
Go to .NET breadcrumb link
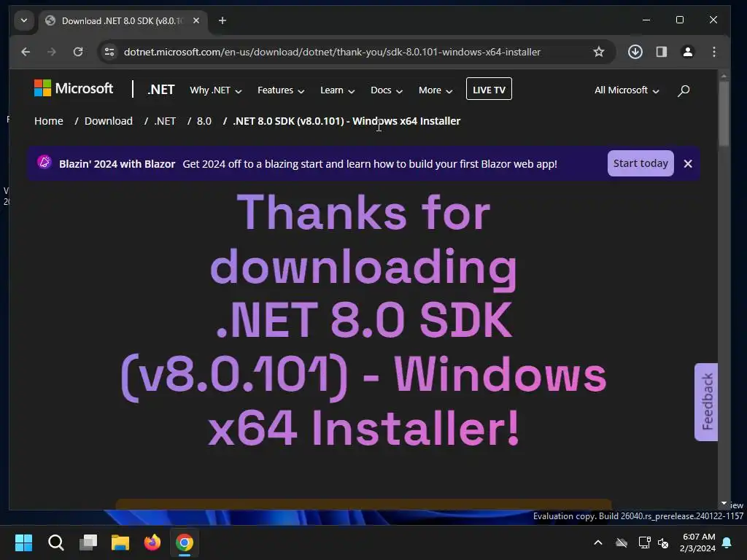pyautogui.click(x=165, y=121)
